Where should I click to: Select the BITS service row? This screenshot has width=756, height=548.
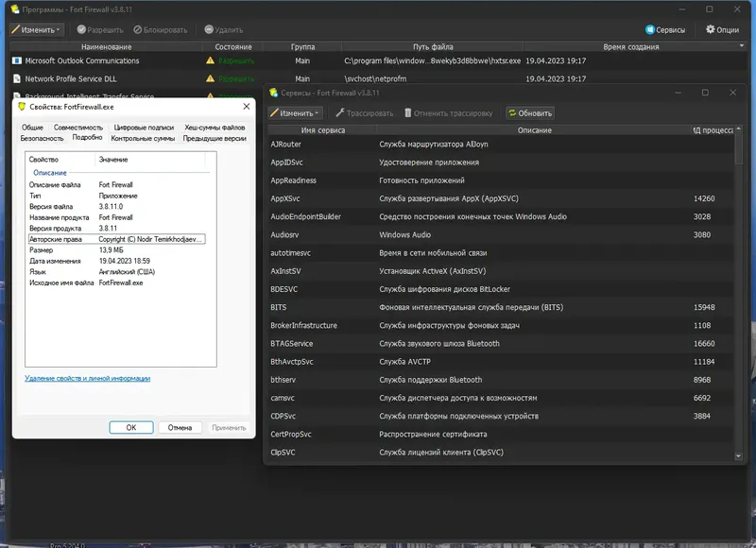[x=501, y=307]
